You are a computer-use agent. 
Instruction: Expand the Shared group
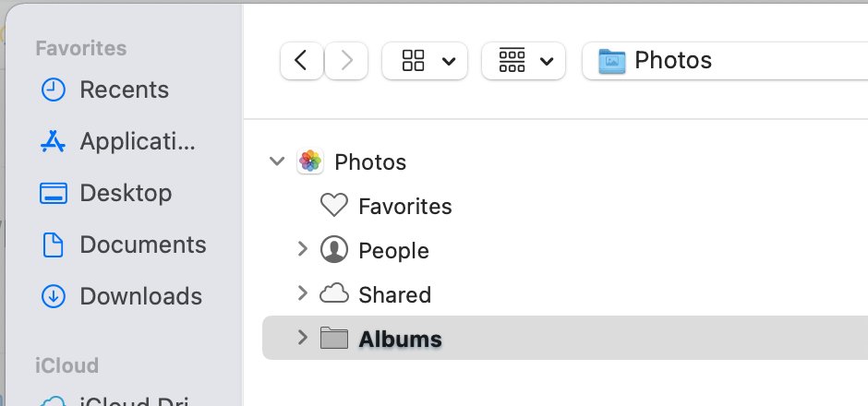coord(302,293)
